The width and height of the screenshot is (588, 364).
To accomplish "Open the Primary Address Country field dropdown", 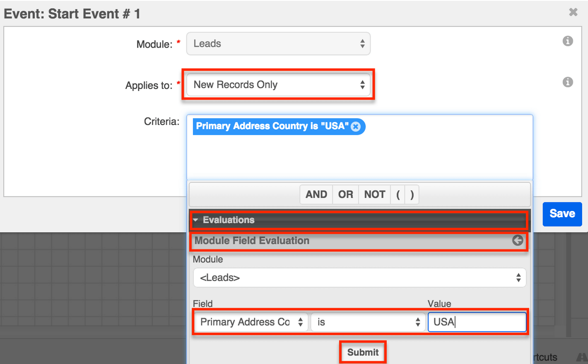I will (251, 322).
